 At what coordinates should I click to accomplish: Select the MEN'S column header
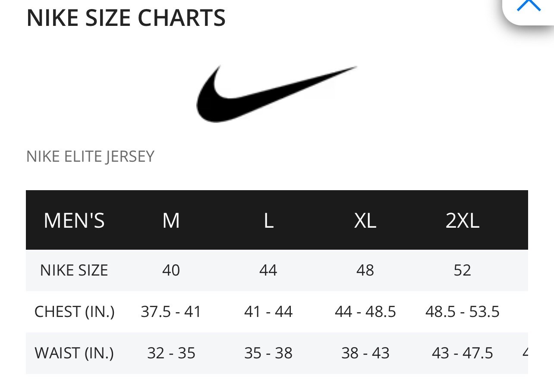click(x=74, y=220)
